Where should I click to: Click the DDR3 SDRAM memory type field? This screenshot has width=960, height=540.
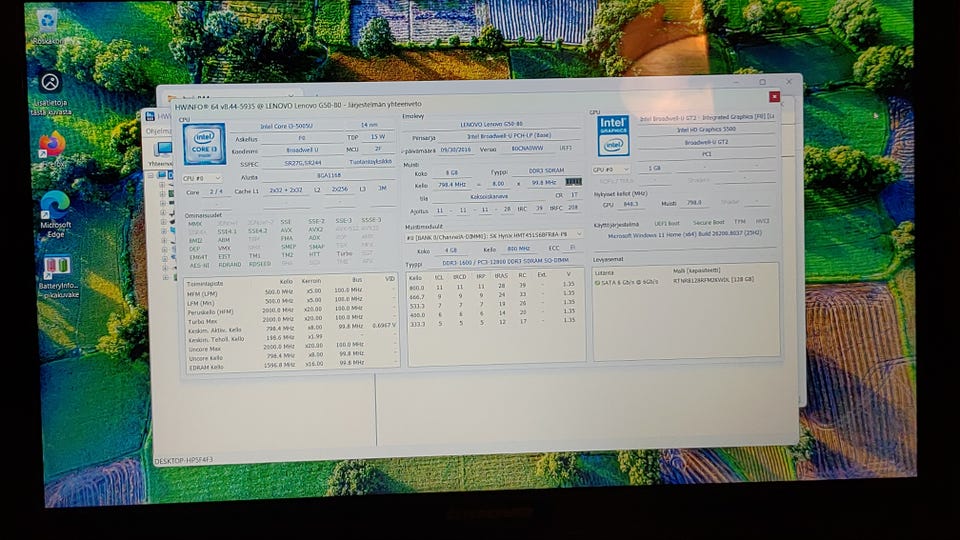546,171
